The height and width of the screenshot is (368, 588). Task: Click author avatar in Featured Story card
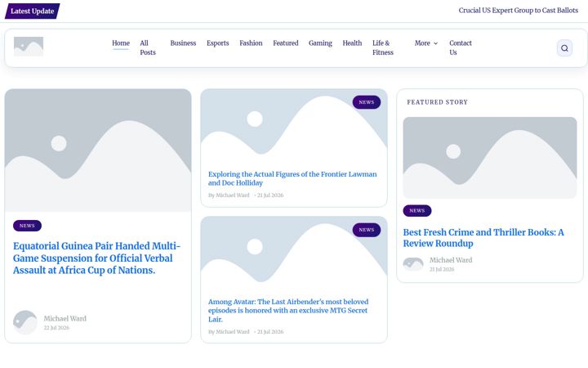pyautogui.click(x=413, y=264)
